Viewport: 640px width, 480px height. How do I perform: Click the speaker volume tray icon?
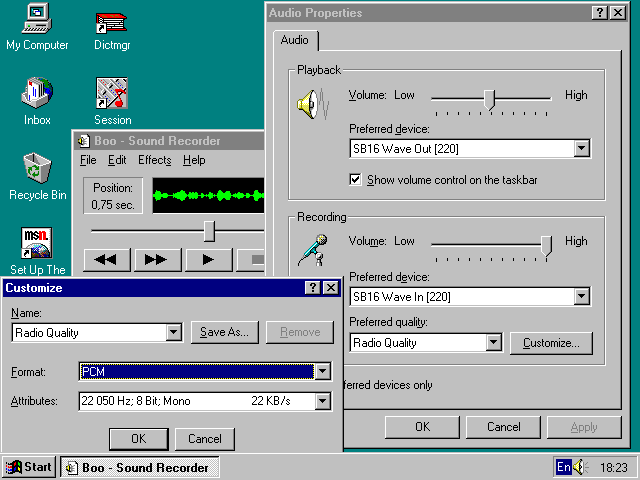pyautogui.click(x=581, y=467)
